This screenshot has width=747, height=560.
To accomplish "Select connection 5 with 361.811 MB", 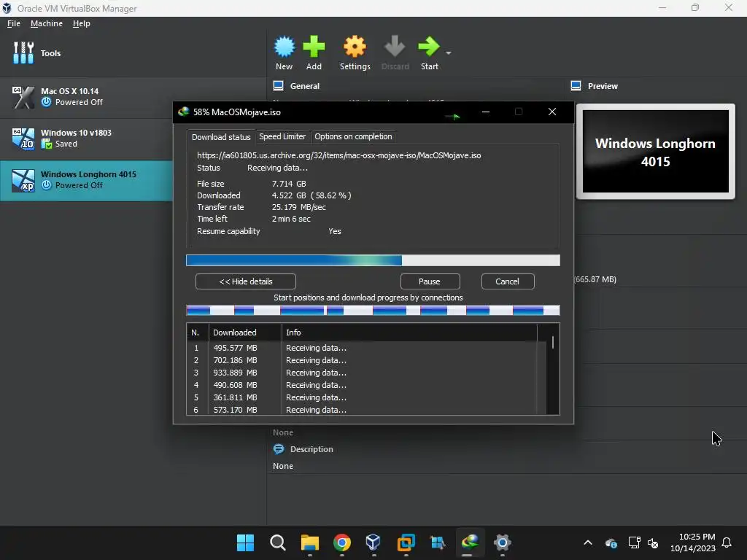I will [367, 397].
